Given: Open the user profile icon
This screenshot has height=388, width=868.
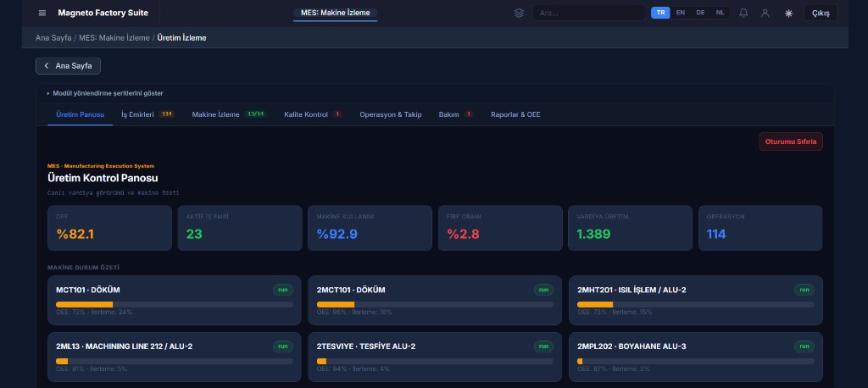Looking at the screenshot, I should (765, 13).
